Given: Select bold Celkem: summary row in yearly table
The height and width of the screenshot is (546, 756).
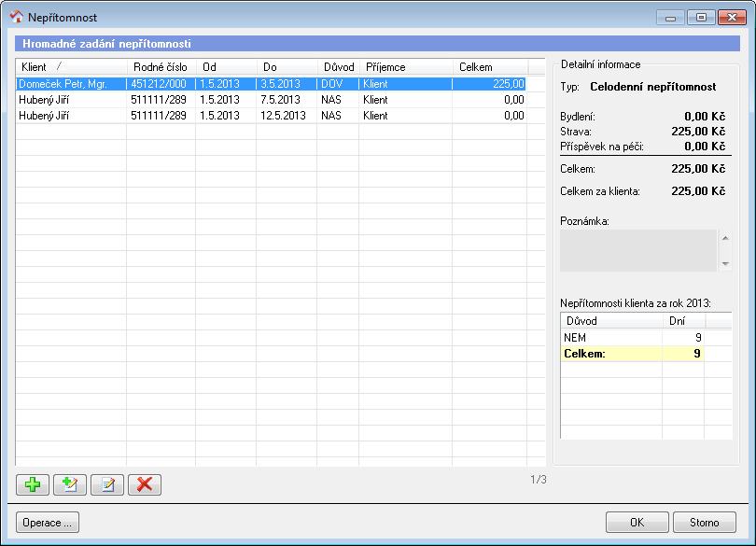Looking at the screenshot, I should [632, 354].
